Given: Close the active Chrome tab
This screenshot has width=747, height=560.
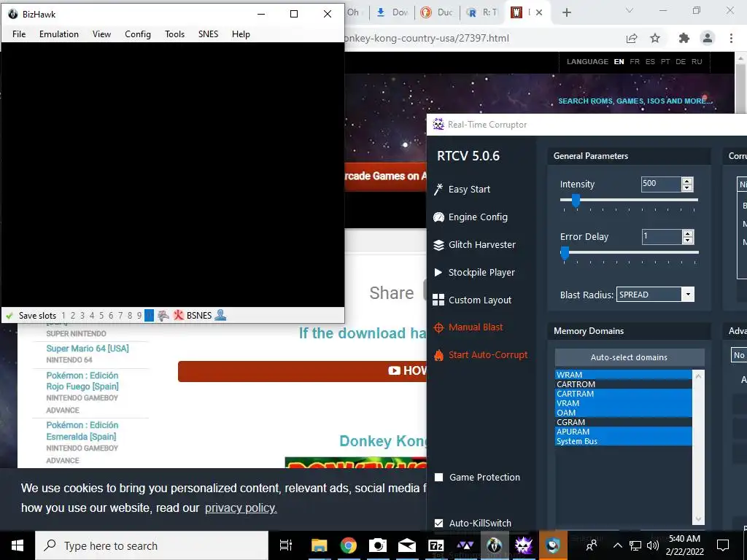Looking at the screenshot, I should click(x=539, y=13).
